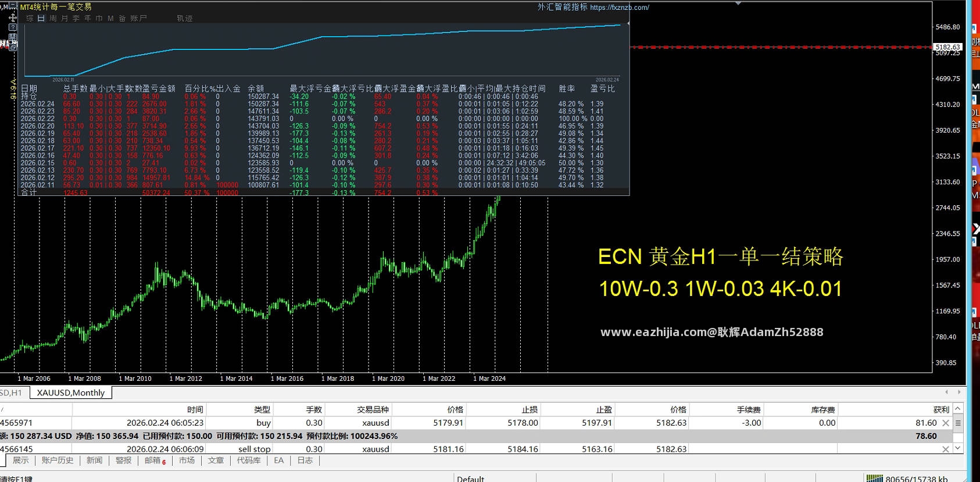Image resolution: width=980 pixels, height=482 pixels.
Task: Select the 综 summary period tab
Action: [30, 19]
